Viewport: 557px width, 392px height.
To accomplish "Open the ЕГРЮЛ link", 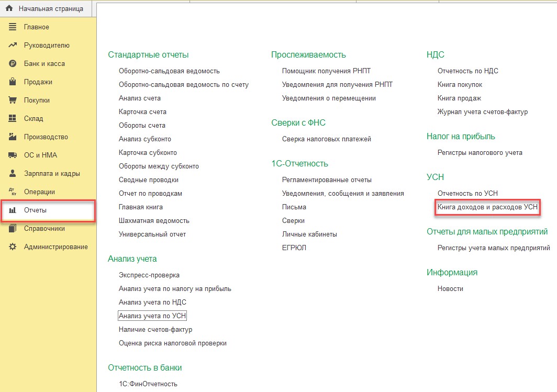I will tap(294, 248).
